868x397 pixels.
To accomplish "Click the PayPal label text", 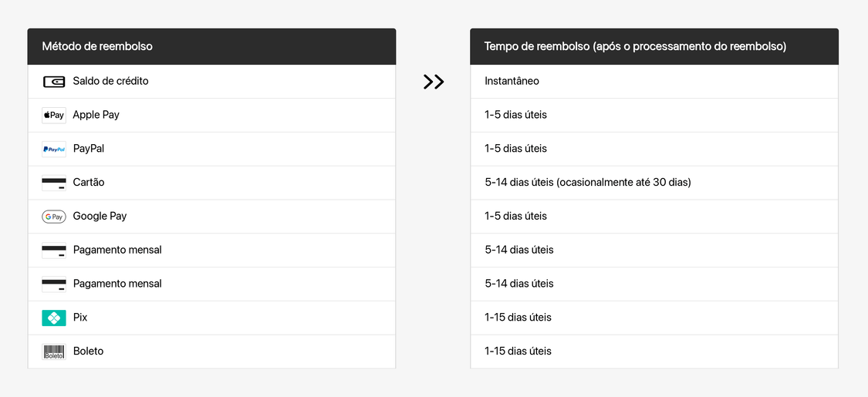I will (89, 149).
